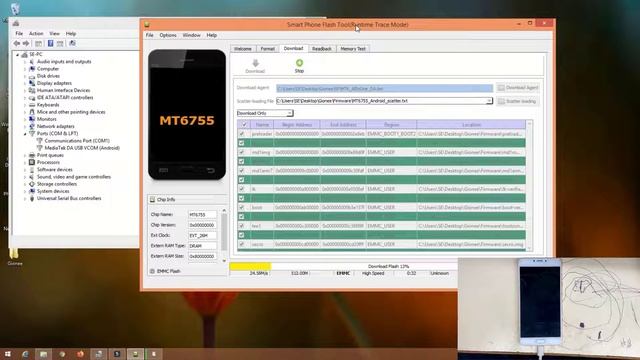Screen dimensions: 640x360
Task: Click Show/Hide console tree icon in Device Manager
Action: 38,43
